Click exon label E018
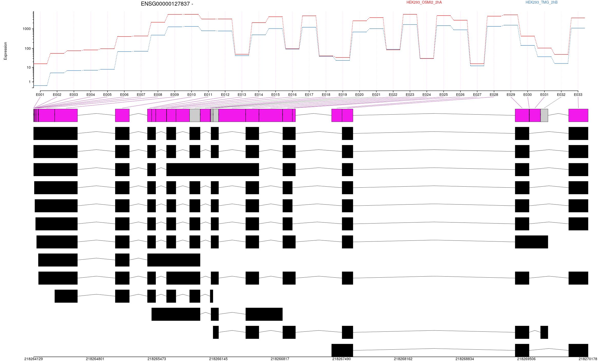The image size is (616, 364). [326, 95]
